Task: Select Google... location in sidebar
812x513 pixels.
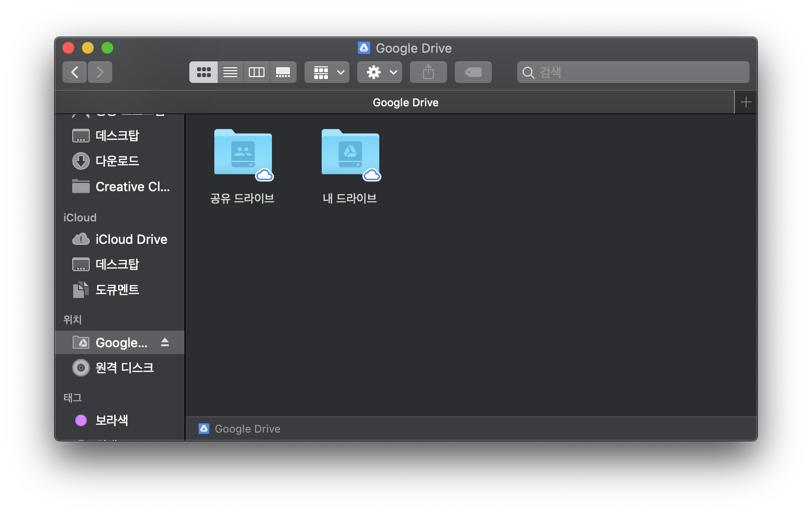Action: (x=120, y=342)
